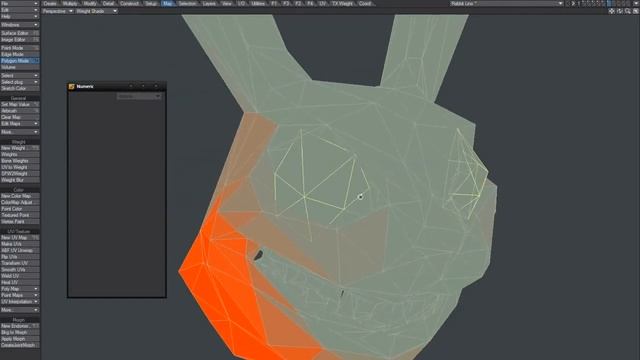Screen dimensions: 640x360
Task: Open the Numeric panel actions dropdown
Action: (139, 96)
